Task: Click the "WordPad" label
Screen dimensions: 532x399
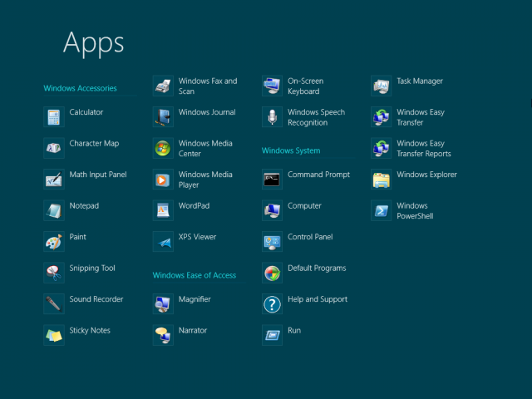Action: click(x=194, y=206)
